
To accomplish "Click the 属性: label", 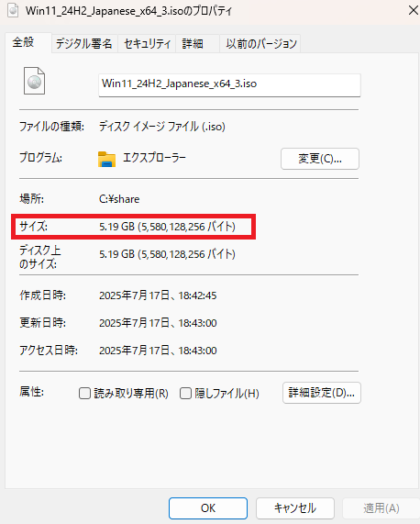I will click(32, 391).
